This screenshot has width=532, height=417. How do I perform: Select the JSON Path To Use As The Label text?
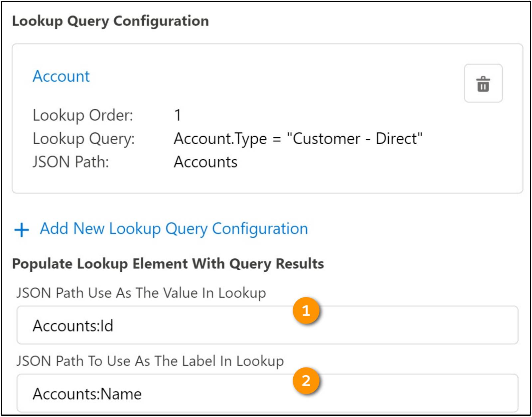150,362
